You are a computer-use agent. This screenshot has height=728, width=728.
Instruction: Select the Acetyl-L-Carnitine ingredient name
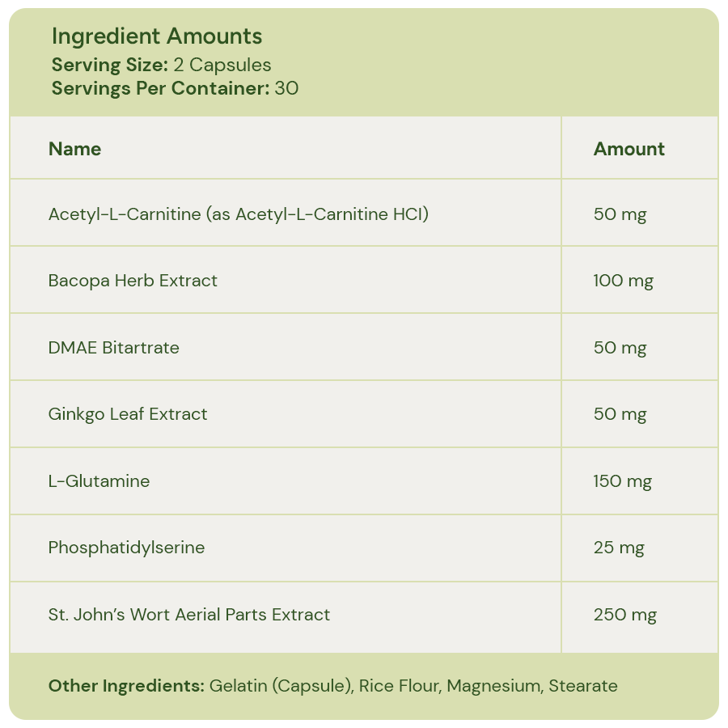tap(238, 214)
